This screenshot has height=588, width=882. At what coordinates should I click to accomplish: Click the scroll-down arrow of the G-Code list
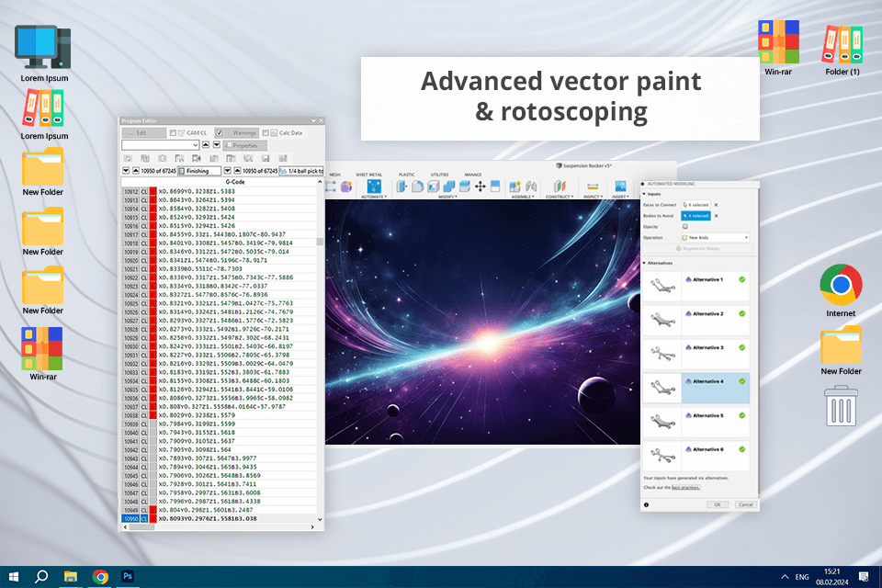320,519
